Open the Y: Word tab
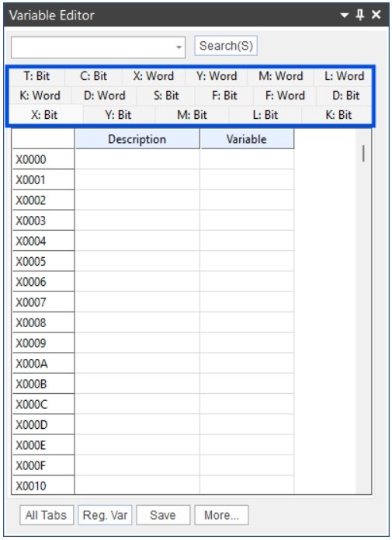The width and height of the screenshot is (392, 540). click(x=217, y=76)
